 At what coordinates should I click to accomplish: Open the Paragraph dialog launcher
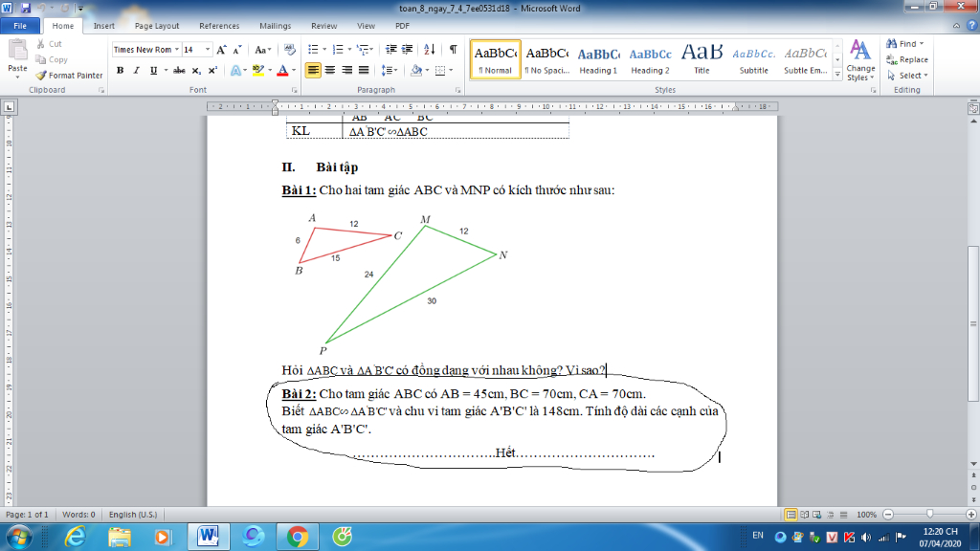point(458,90)
